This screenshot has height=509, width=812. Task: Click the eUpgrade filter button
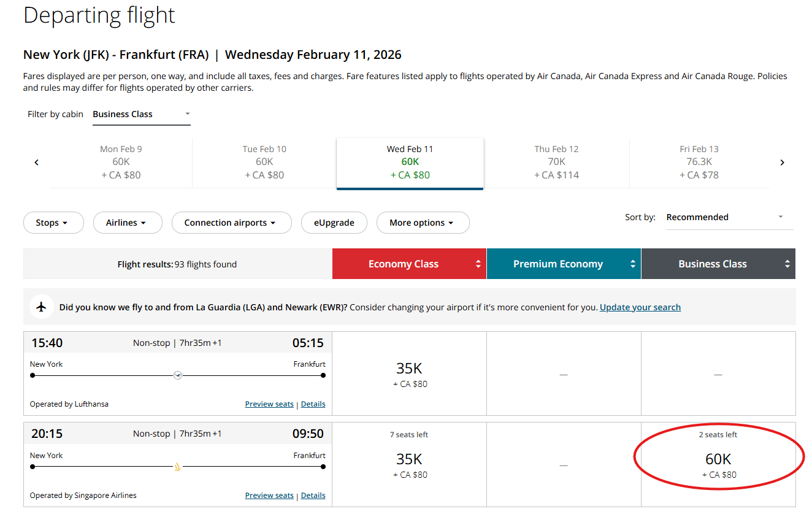point(334,223)
